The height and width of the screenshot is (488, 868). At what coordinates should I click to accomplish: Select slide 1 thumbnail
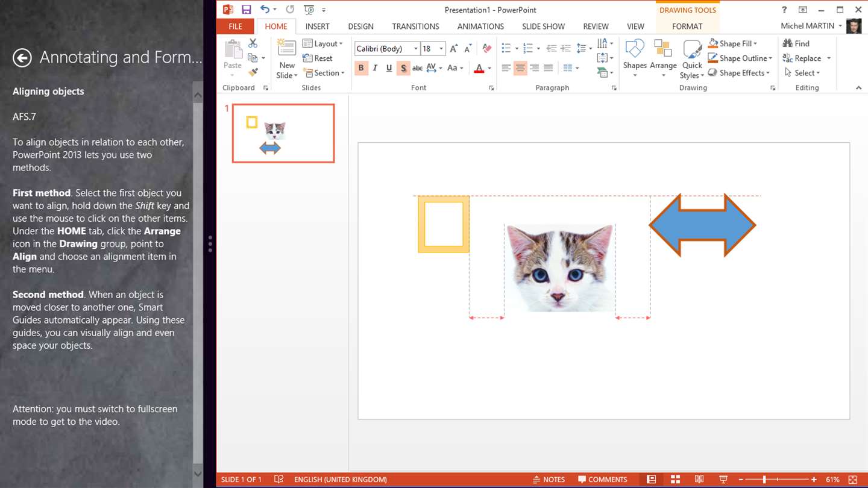[283, 133]
